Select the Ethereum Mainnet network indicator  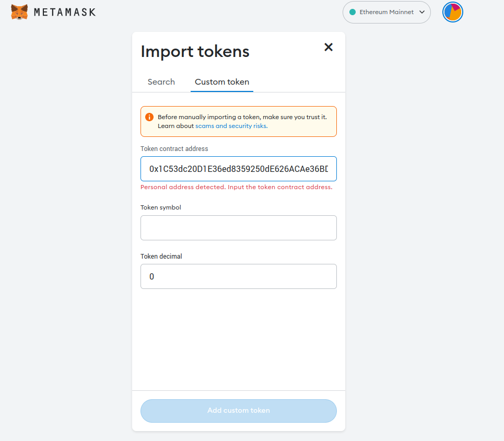coord(386,11)
